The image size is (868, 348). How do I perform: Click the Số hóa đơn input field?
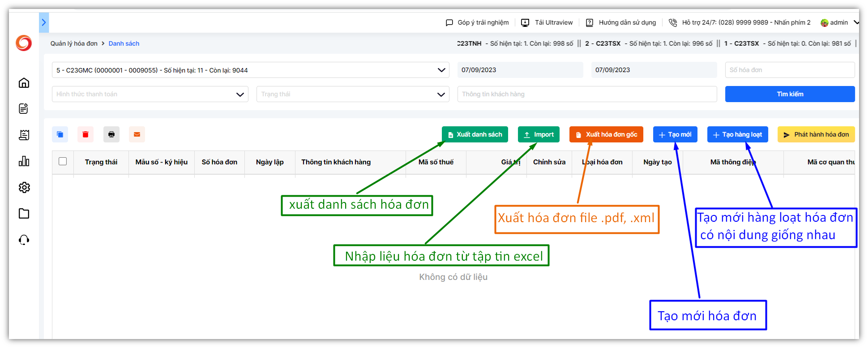(x=789, y=70)
